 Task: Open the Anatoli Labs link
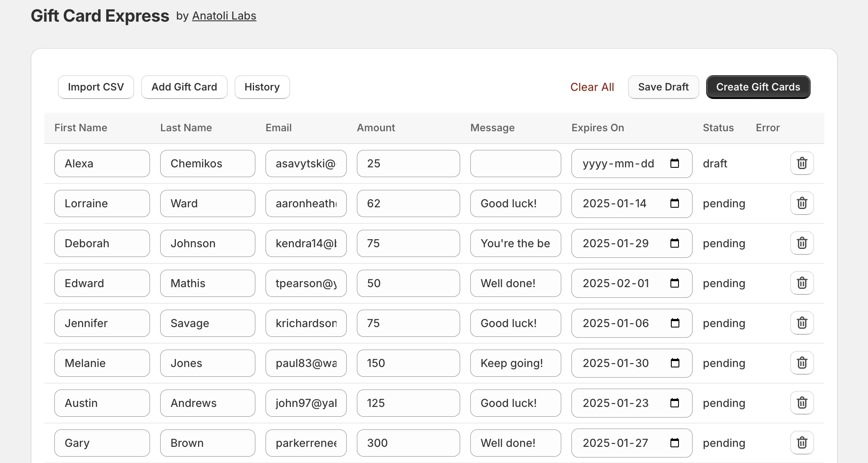click(x=224, y=15)
